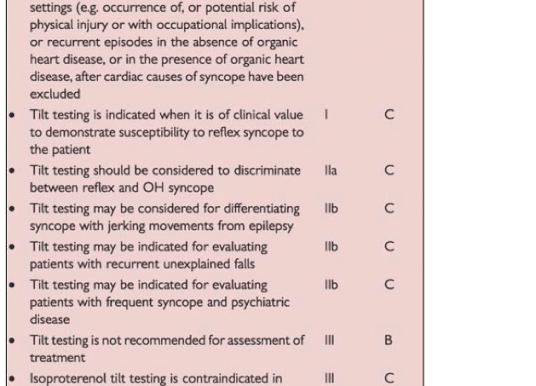Screen dimensions: 536x386
Task: Click class 'III' for the assessment of treatment row
Action: 329,341
